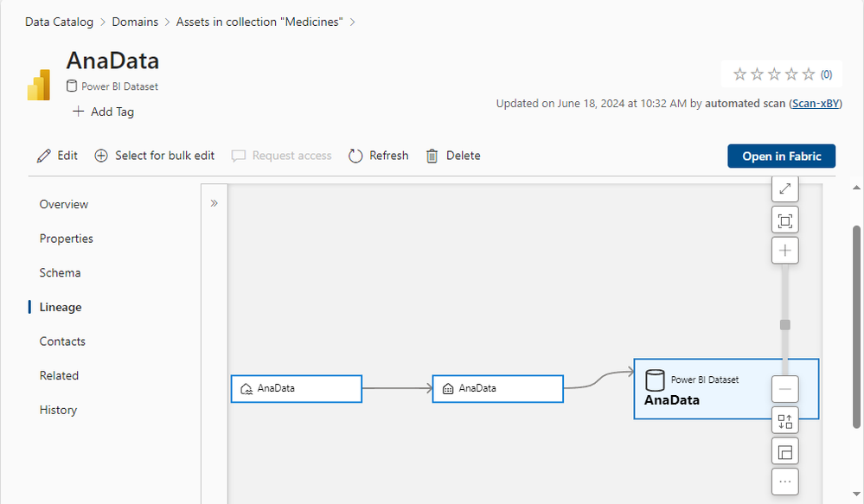Click the zoom to fit icon
Image resolution: width=864 pixels, height=504 pixels.
pos(785,220)
